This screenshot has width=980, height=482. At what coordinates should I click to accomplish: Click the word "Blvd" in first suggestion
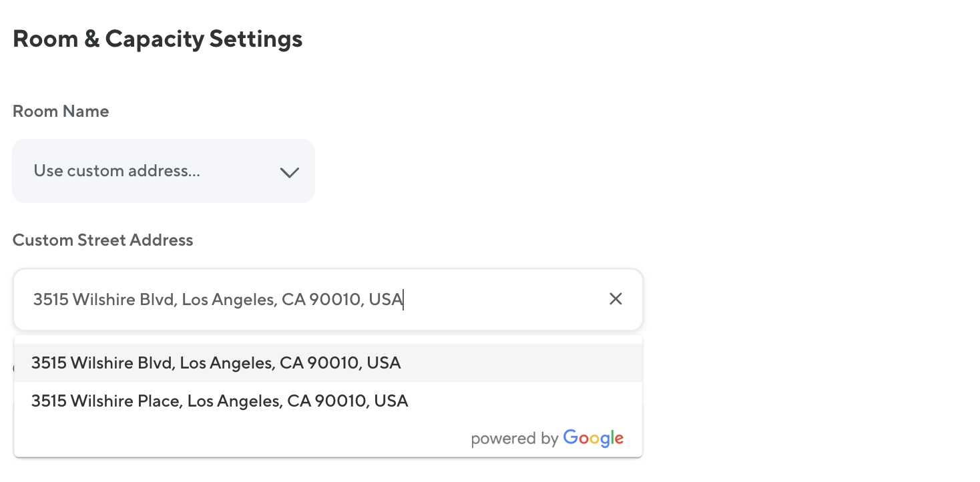click(x=156, y=363)
